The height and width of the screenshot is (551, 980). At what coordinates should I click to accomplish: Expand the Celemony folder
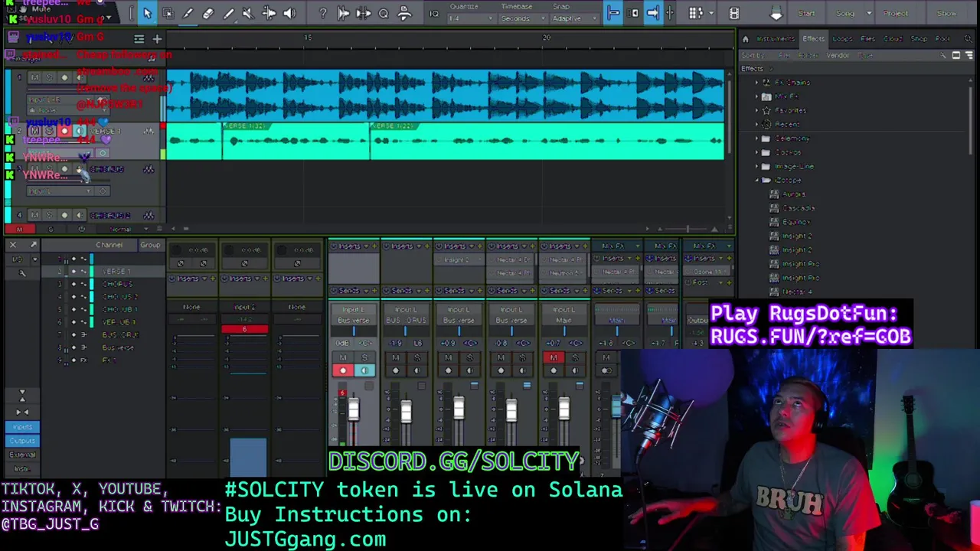pyautogui.click(x=757, y=139)
